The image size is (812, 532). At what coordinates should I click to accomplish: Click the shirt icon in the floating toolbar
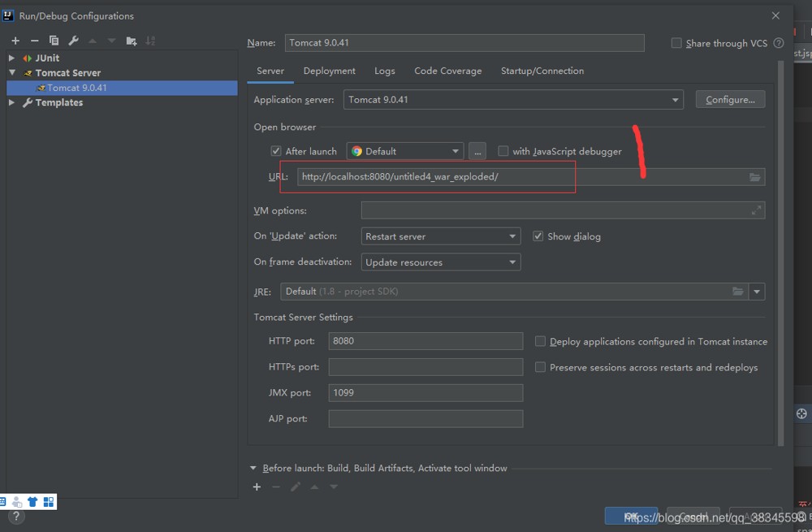[x=32, y=501]
